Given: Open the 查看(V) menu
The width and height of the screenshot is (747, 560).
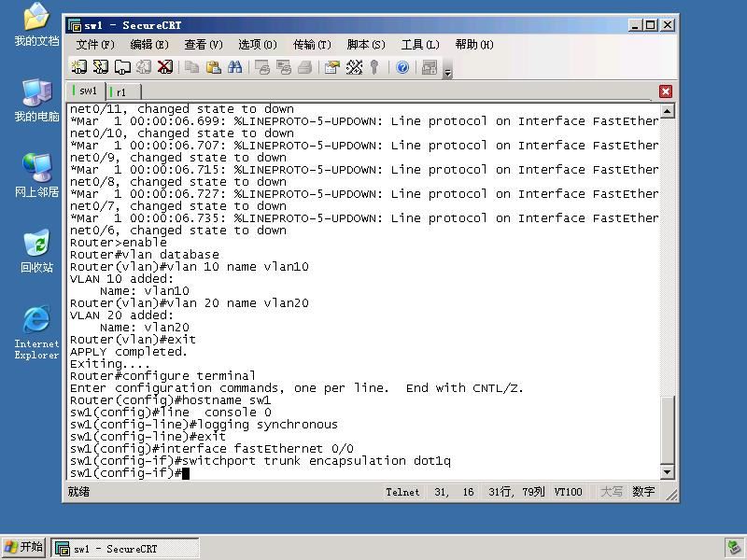Looking at the screenshot, I should [x=204, y=45].
